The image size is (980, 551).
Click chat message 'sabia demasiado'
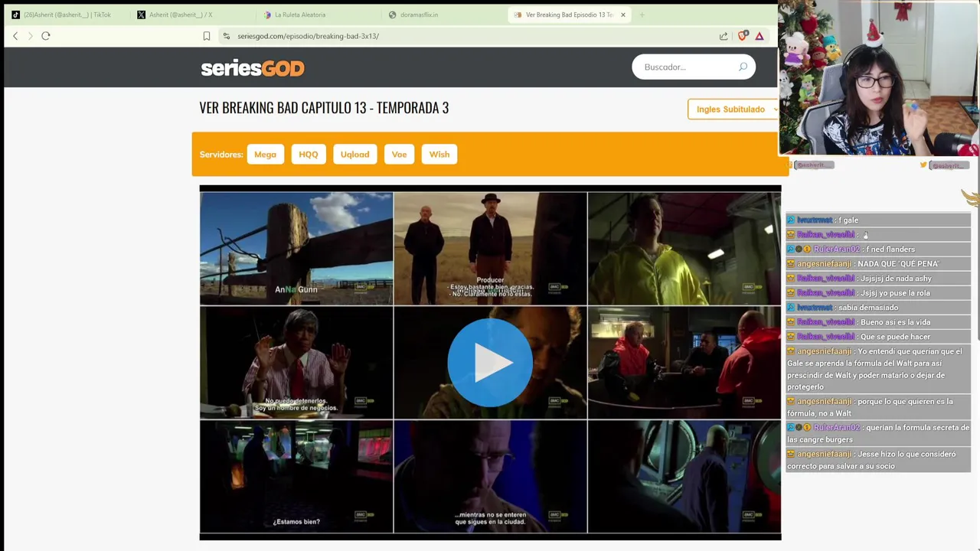coord(868,308)
